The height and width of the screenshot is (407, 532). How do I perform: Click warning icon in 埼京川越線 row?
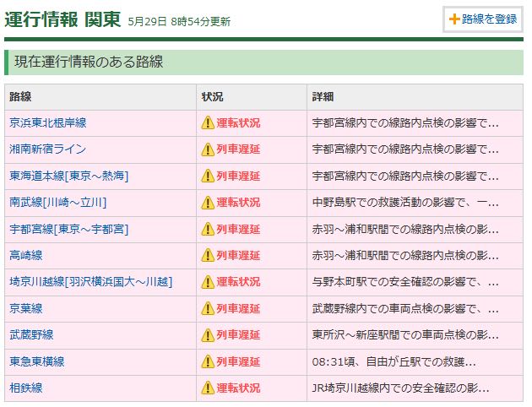click(208, 282)
